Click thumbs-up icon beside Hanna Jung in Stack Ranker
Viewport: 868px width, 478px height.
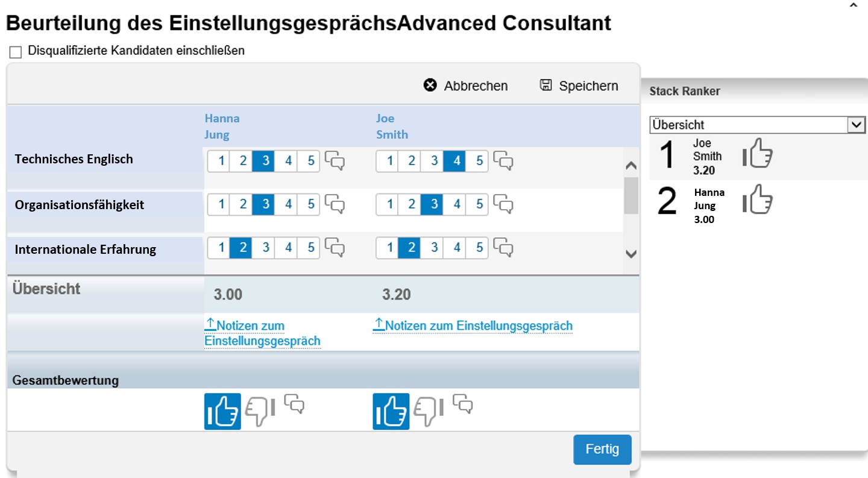click(758, 200)
